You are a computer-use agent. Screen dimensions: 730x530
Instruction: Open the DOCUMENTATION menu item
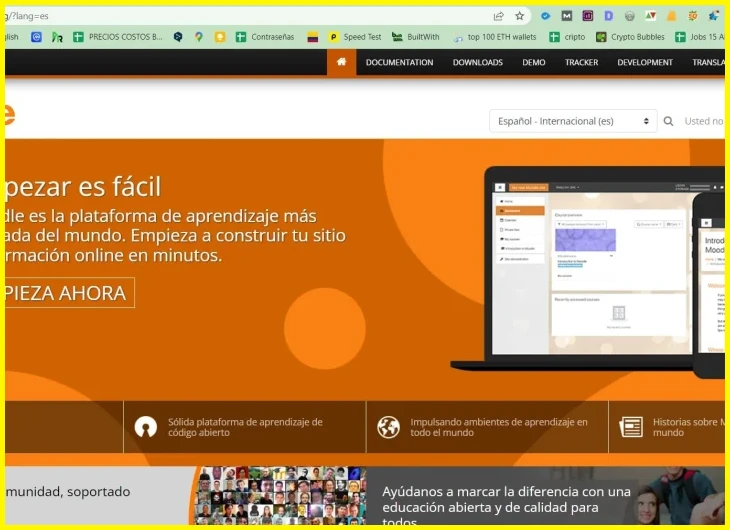(399, 62)
